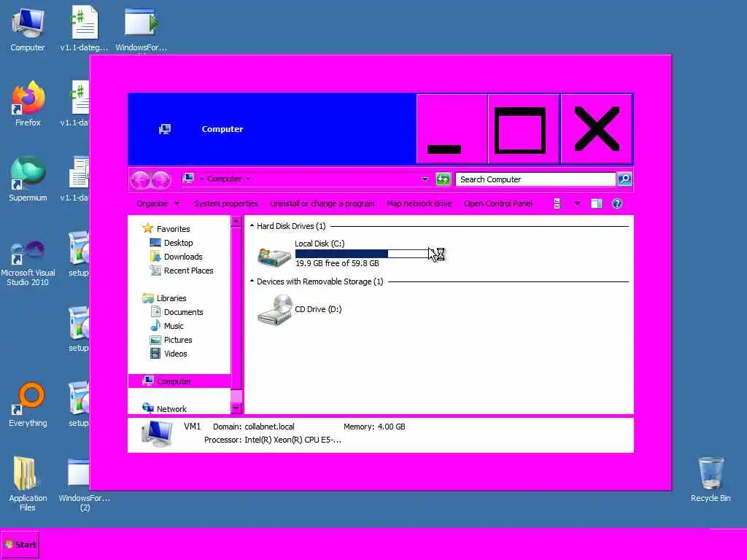This screenshot has width=747, height=560.
Task: Click the Local Disk C: capacity bar
Action: pos(362,254)
